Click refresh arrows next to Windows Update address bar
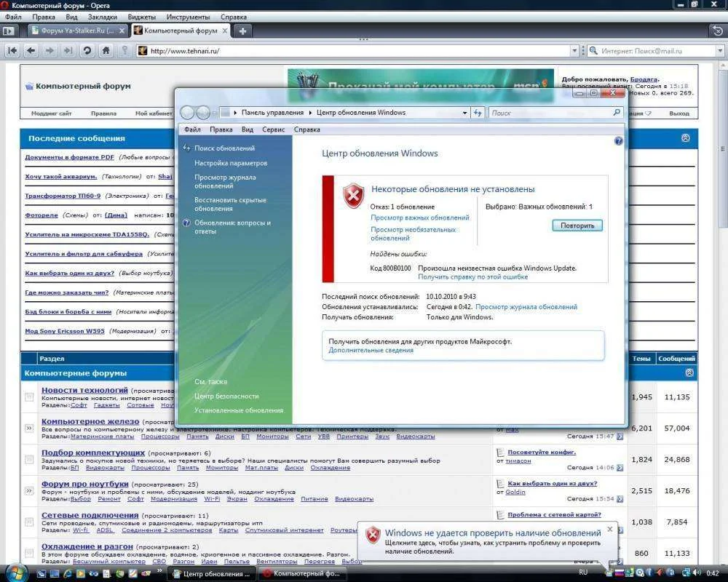This screenshot has width=728, height=582. pos(478,112)
